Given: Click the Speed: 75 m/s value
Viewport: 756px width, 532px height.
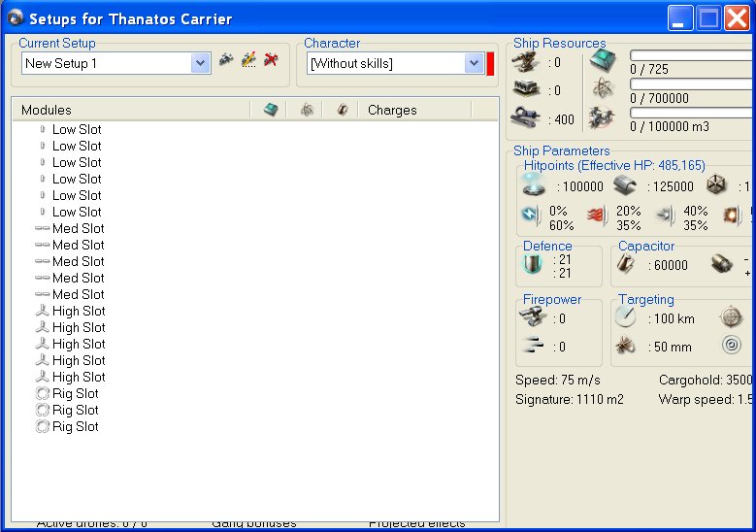Looking at the screenshot, I should click(x=558, y=380).
